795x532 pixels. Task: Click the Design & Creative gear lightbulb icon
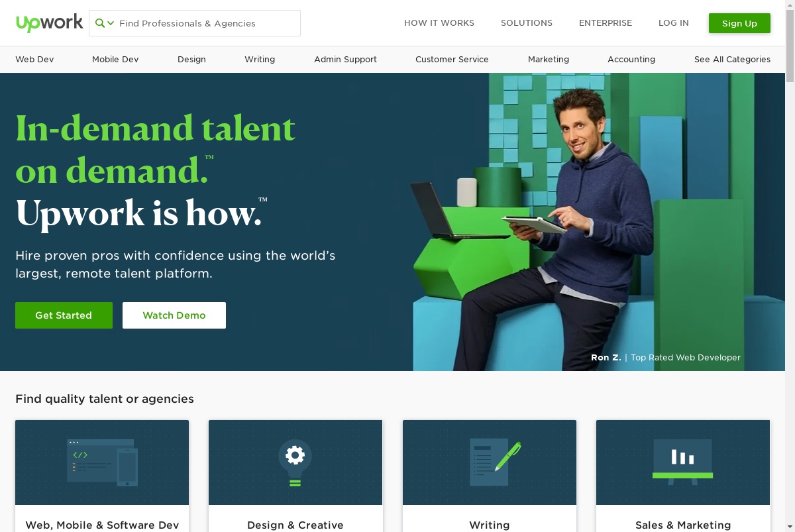tap(295, 462)
